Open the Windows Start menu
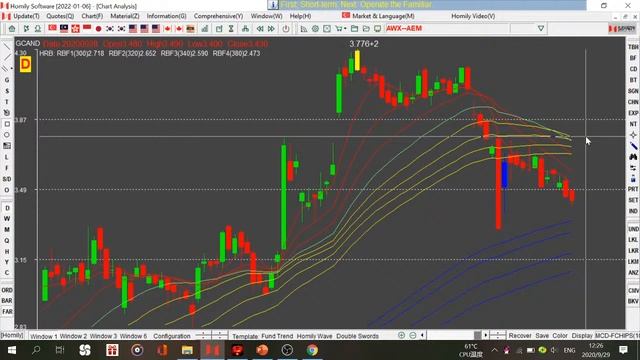 pos(11,350)
